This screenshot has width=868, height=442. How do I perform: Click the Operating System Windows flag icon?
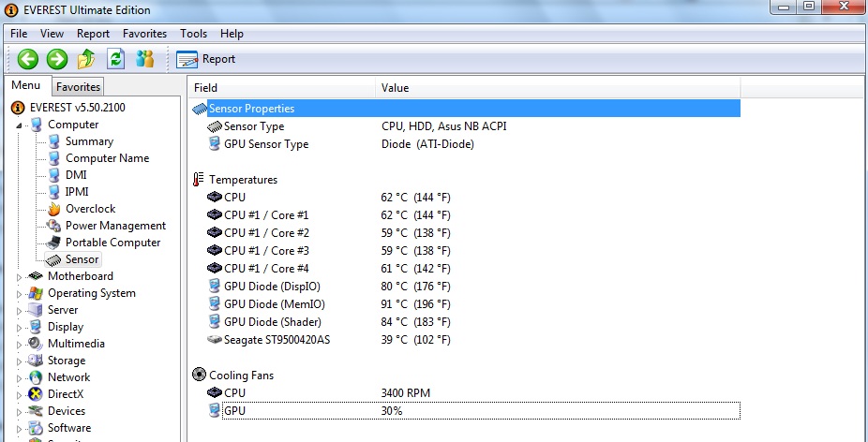click(x=36, y=293)
